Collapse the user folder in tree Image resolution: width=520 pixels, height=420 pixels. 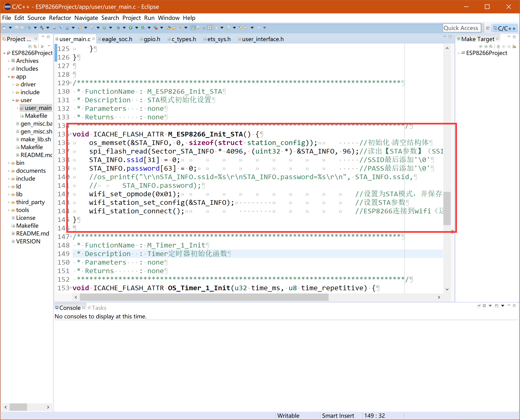pos(13,100)
